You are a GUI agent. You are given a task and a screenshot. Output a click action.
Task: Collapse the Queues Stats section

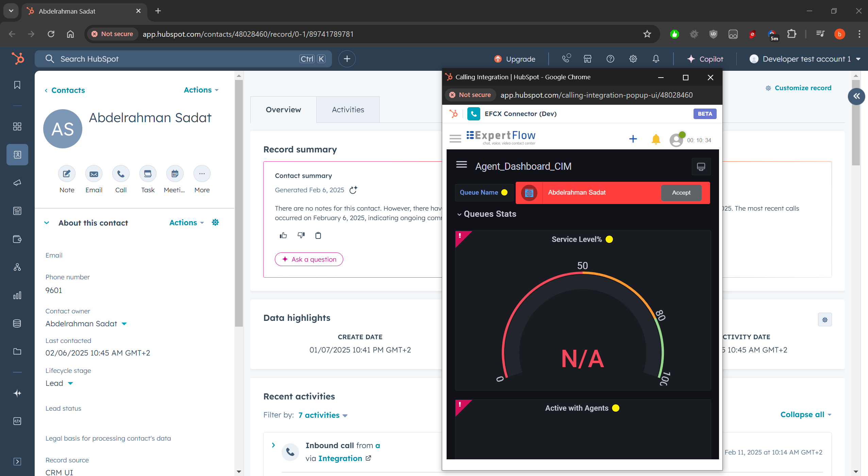click(x=459, y=214)
